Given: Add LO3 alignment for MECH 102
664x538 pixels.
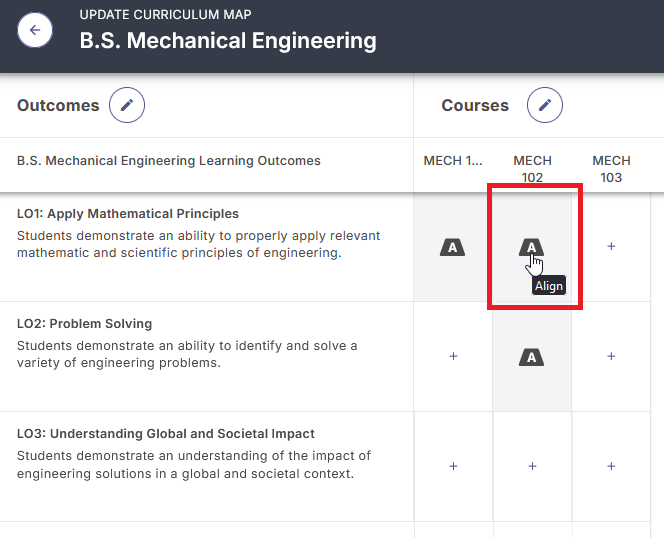Looking at the screenshot, I should pyautogui.click(x=532, y=466).
